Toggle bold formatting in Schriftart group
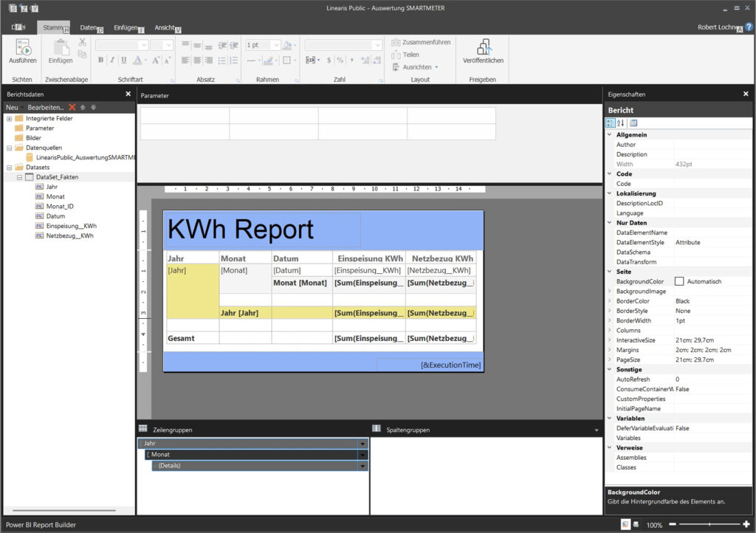The width and height of the screenshot is (756, 533). 101,61
